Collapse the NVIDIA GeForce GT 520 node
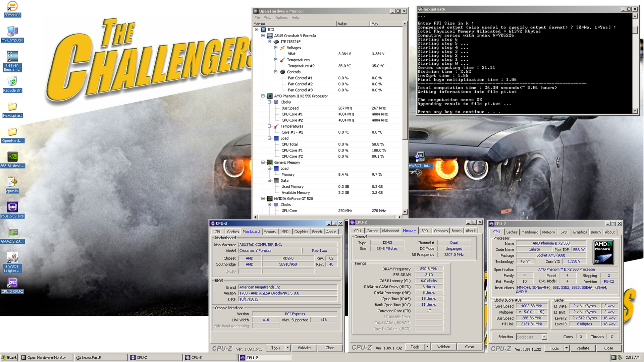Viewport: 644px width, 362px height. (263, 198)
